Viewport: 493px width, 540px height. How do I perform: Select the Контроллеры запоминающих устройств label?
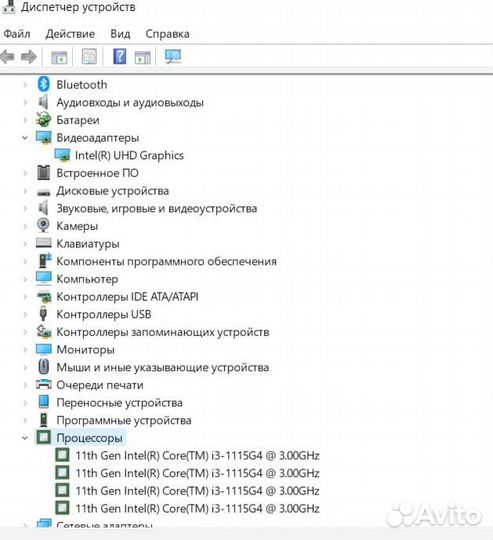(163, 332)
